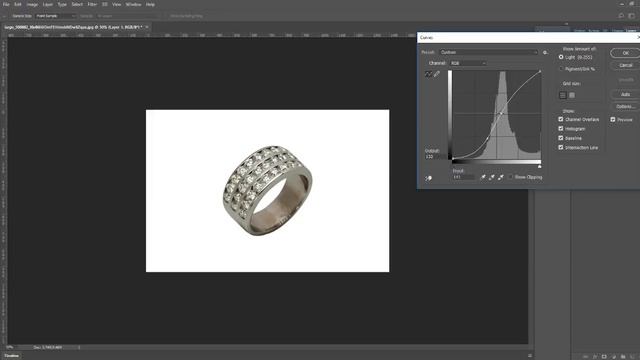
Task: Click the ring image on canvas
Action: (x=268, y=191)
